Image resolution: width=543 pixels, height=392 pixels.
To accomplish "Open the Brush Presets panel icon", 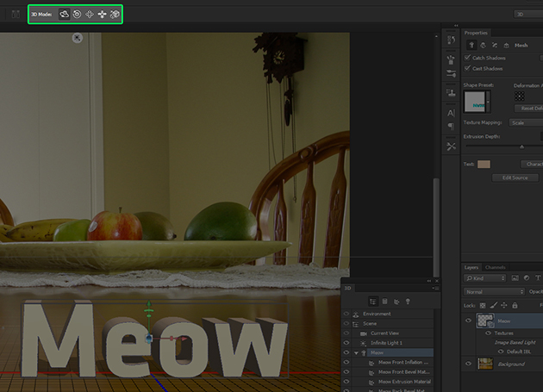I will click(451, 73).
